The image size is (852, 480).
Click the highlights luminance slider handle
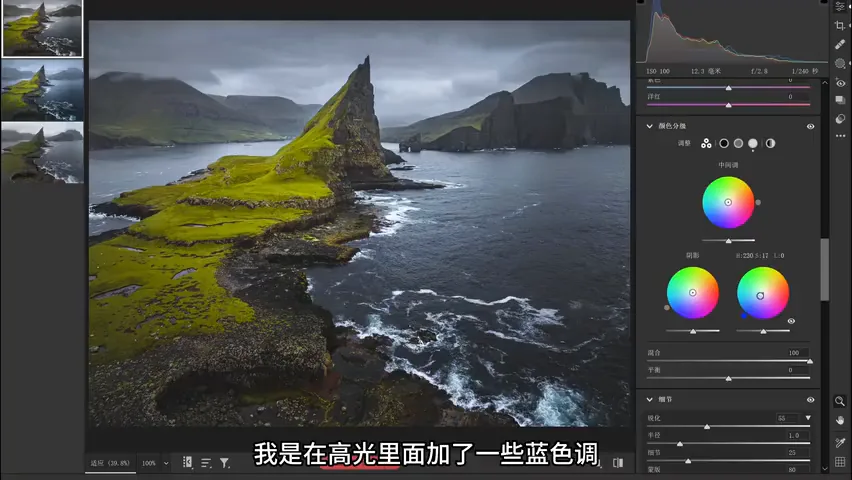point(763,331)
